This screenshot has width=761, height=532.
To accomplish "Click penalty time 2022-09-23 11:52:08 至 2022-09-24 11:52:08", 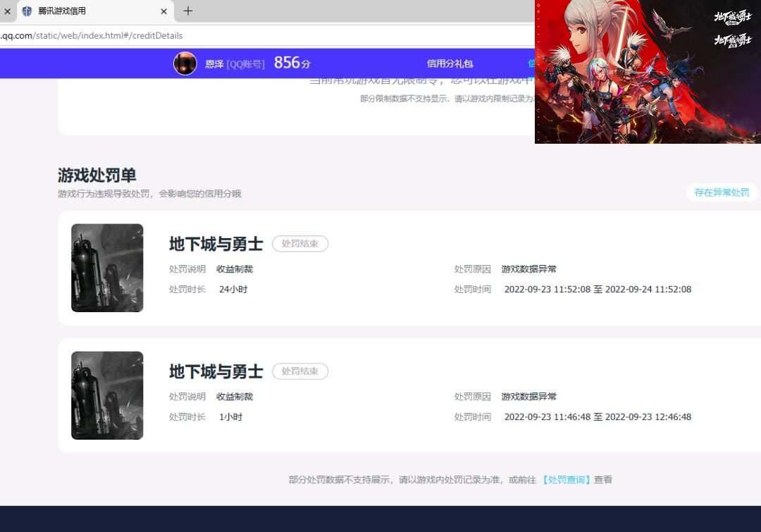I will pyautogui.click(x=598, y=290).
